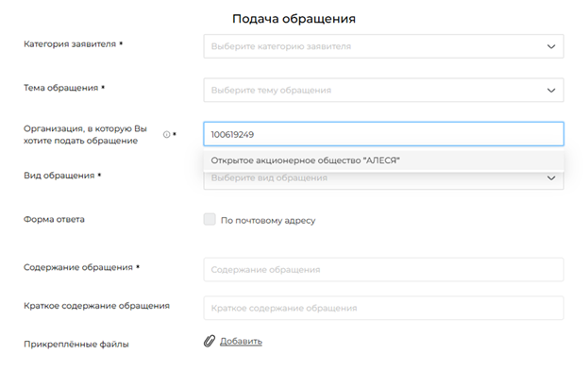This screenshot has width=588, height=371.
Task: Focus organization field containing 100619249
Action: click(x=383, y=134)
